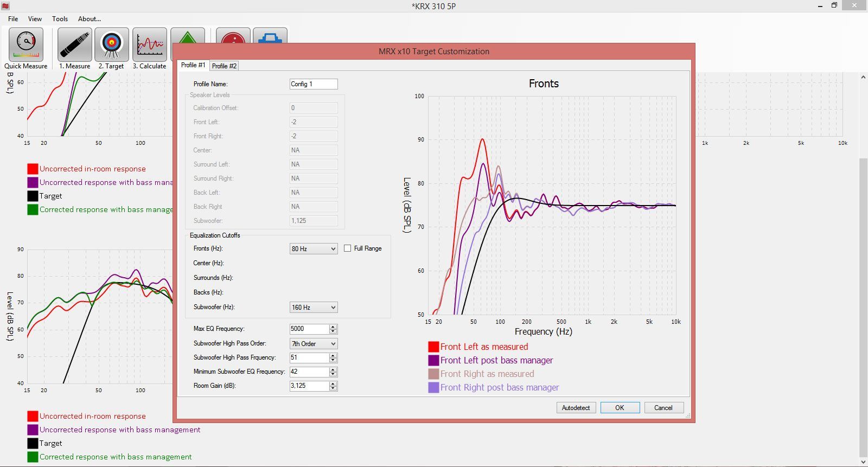This screenshot has height=467, width=868.
Task: Enable the Full Range checkbox
Action: pos(348,248)
